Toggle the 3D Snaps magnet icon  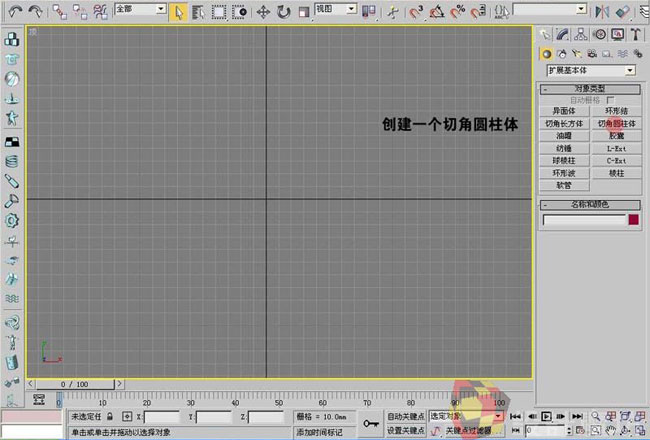(416, 12)
